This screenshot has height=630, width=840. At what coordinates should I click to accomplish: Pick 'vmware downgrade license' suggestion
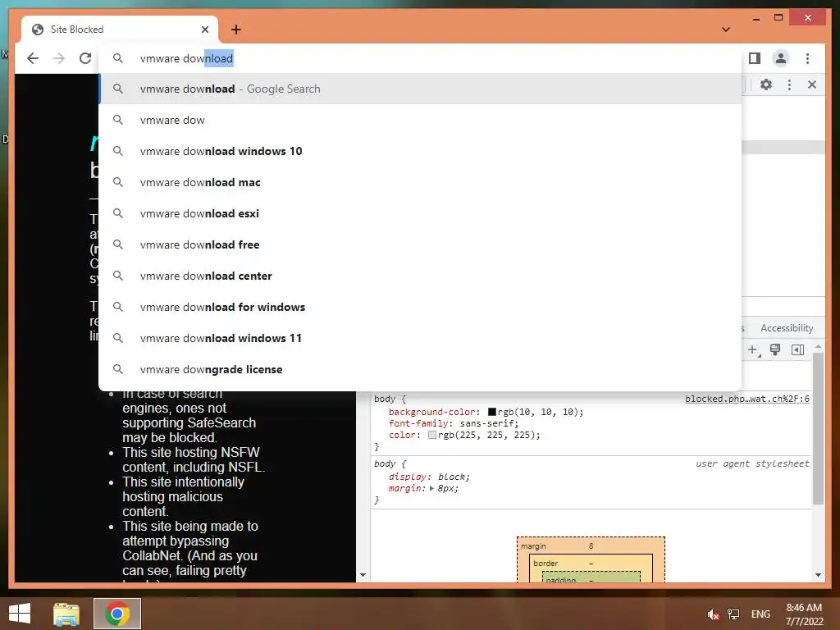click(420, 369)
